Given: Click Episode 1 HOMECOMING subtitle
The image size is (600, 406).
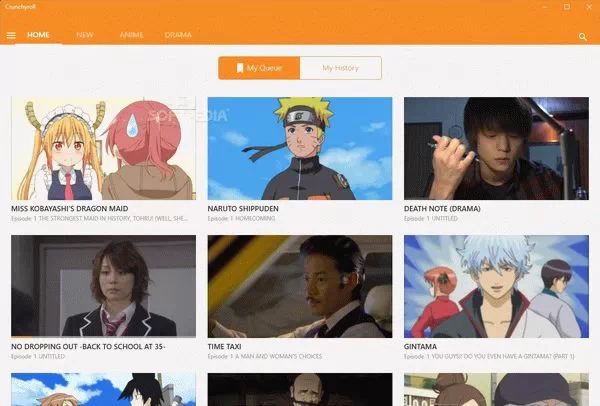Looking at the screenshot, I should click(241, 218).
